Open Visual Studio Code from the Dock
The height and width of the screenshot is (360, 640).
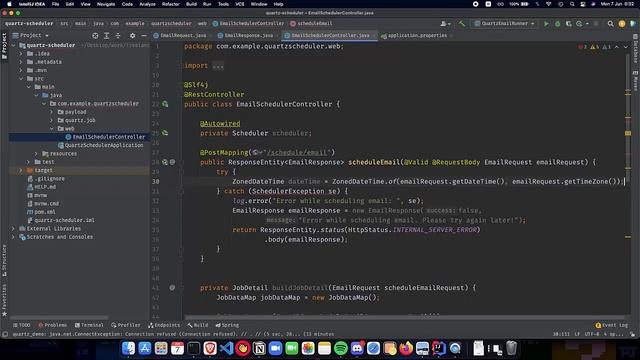pos(226,348)
